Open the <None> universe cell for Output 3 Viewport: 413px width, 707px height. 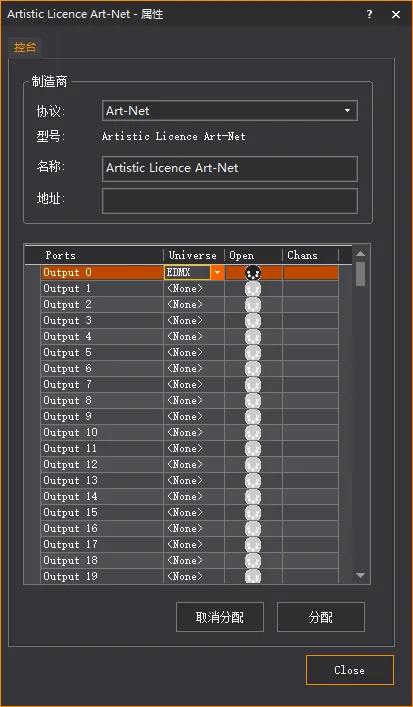[x=194, y=321]
